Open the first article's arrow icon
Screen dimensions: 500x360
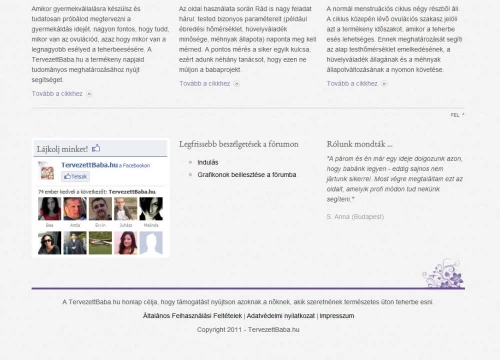click(x=89, y=94)
